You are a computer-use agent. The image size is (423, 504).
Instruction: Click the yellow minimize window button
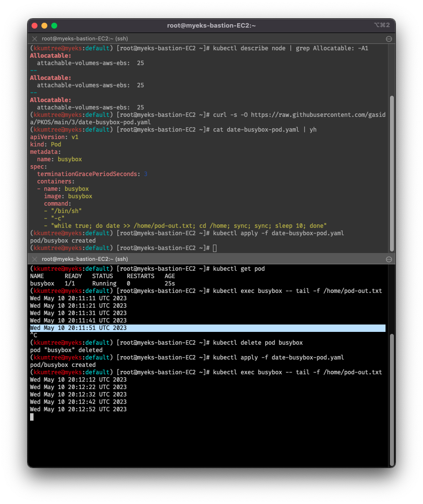(44, 26)
